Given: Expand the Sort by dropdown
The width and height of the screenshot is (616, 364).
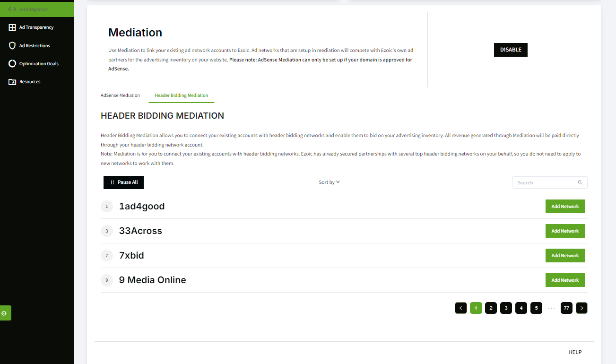Looking at the screenshot, I should pos(329,182).
